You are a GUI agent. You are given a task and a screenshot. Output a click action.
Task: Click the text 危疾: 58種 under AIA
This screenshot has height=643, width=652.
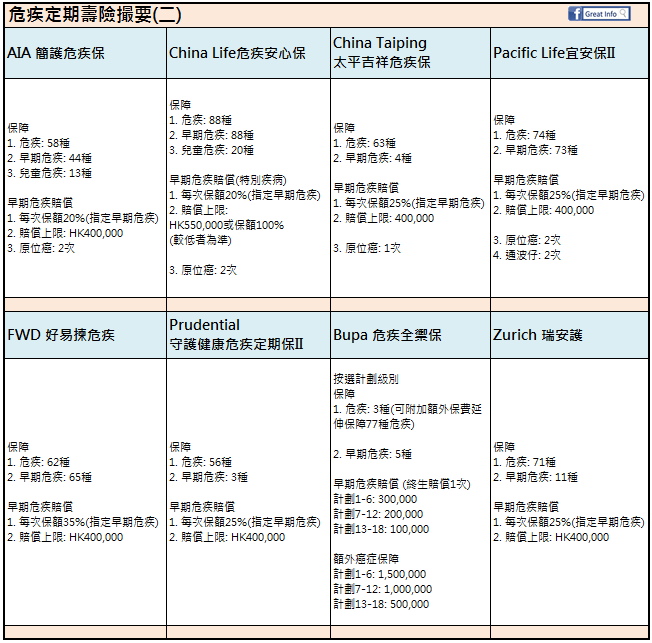coord(39,143)
